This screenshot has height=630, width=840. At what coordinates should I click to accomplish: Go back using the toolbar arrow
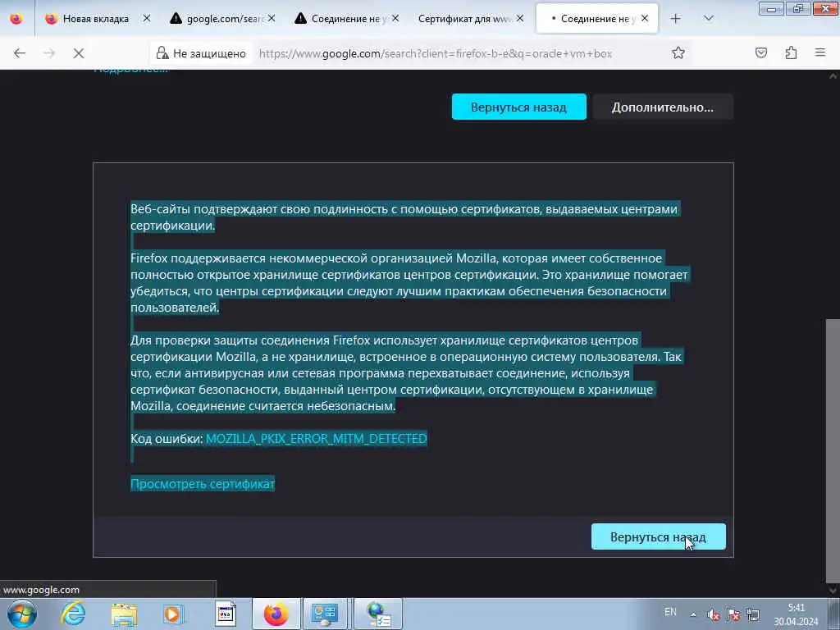pos(20,53)
